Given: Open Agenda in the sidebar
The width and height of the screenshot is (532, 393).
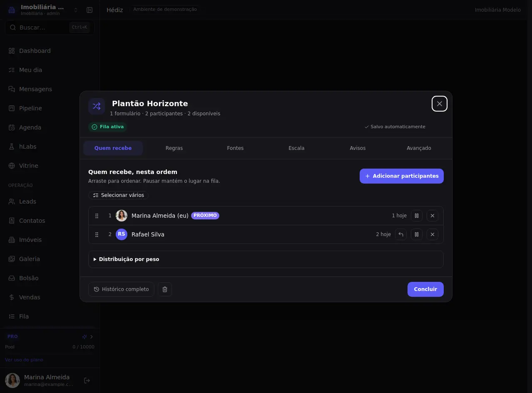Looking at the screenshot, I should (50, 127).
